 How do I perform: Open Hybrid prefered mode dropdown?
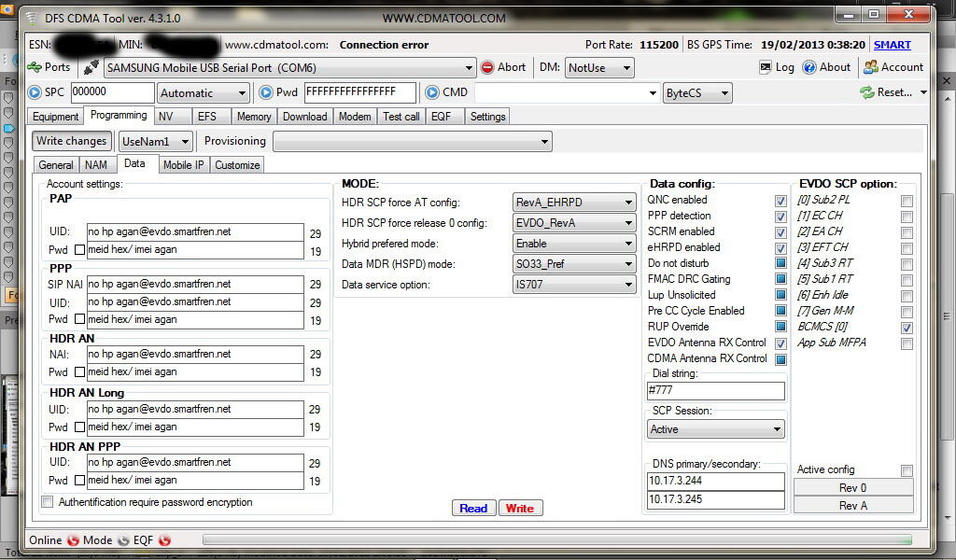coord(574,244)
